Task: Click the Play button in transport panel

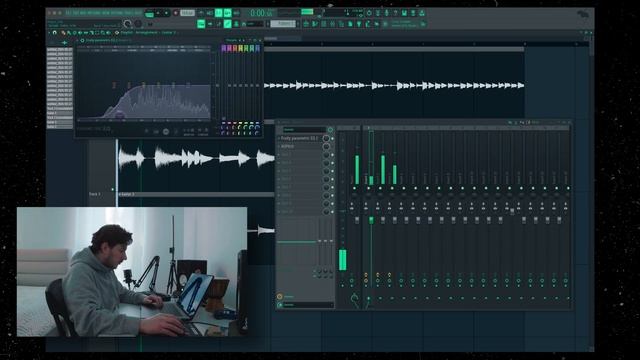Action: click(158, 13)
